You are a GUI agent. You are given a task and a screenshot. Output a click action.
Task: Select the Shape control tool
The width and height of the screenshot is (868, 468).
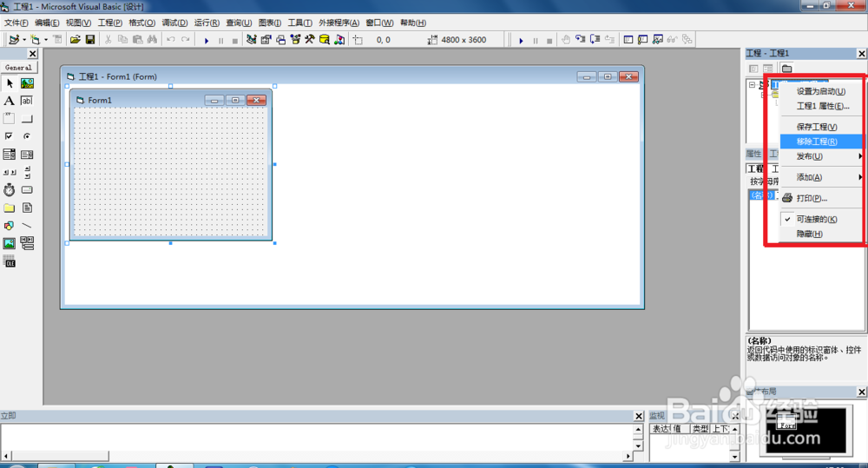coord(10,226)
